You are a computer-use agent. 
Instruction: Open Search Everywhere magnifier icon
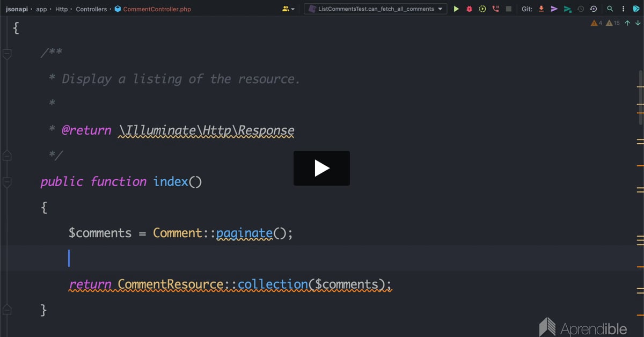coord(610,9)
